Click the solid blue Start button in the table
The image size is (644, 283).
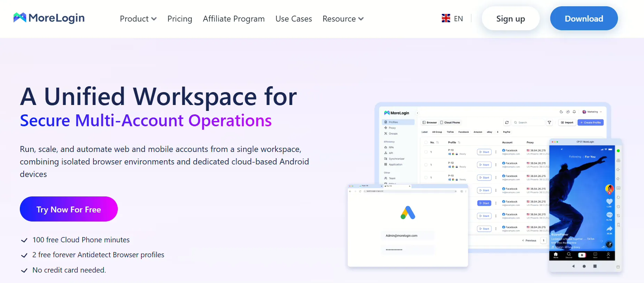[x=484, y=203]
